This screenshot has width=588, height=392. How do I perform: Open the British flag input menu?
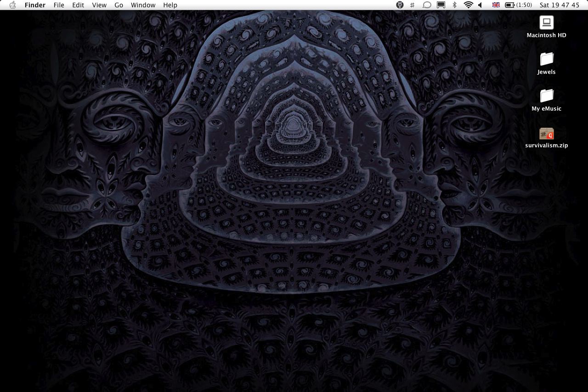coord(496,5)
